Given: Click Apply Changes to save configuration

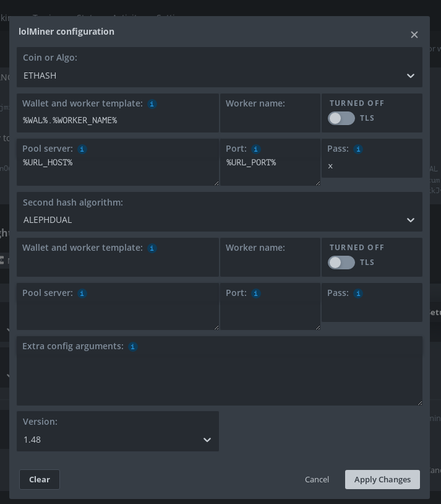Looking at the screenshot, I should point(382,479).
